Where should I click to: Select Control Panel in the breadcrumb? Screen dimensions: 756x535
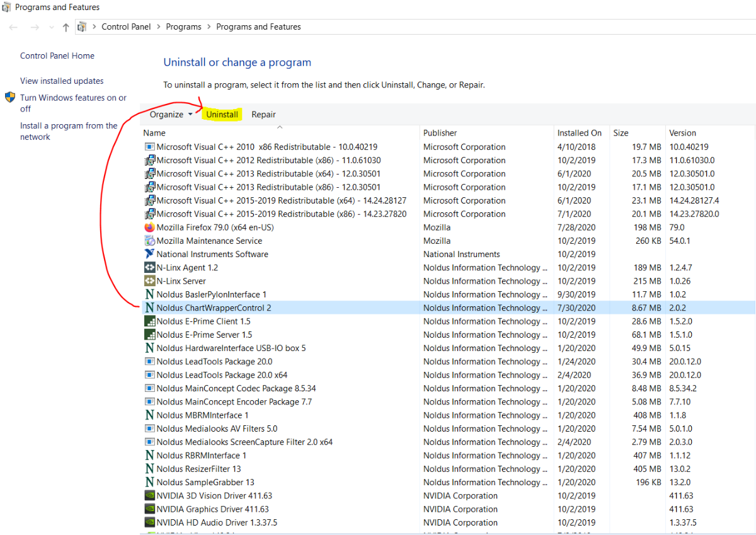(x=125, y=27)
